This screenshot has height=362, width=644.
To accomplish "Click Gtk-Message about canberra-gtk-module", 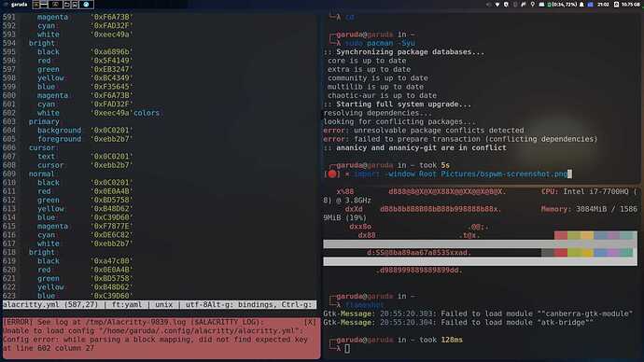I will [479, 313].
